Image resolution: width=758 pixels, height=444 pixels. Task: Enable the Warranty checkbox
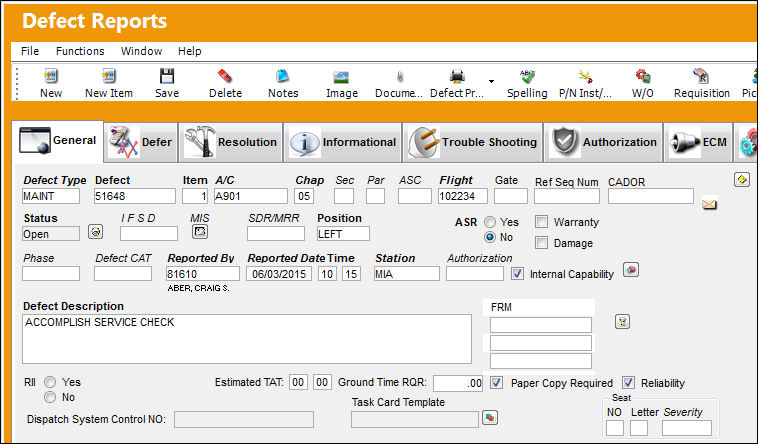541,222
